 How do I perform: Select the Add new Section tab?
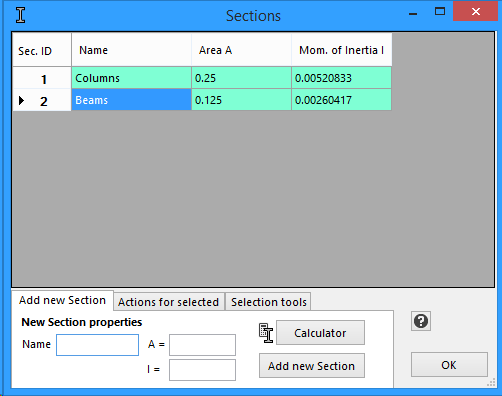pyautogui.click(x=62, y=300)
